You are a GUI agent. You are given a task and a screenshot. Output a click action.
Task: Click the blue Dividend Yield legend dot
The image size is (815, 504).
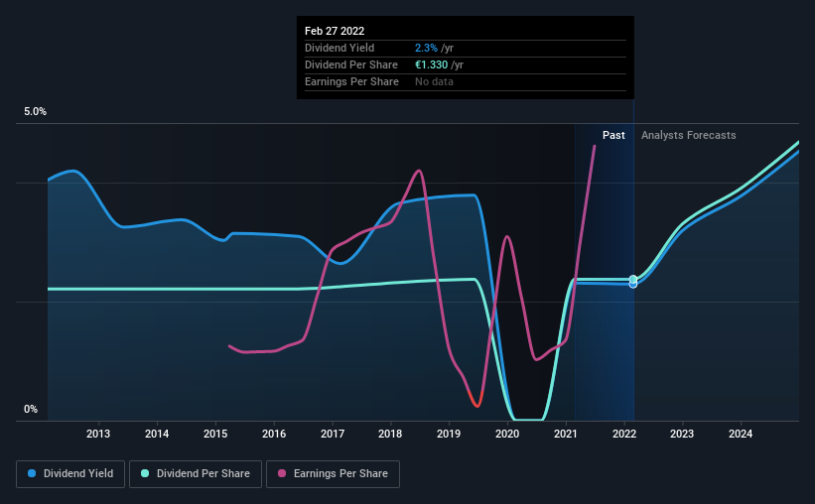(32, 473)
